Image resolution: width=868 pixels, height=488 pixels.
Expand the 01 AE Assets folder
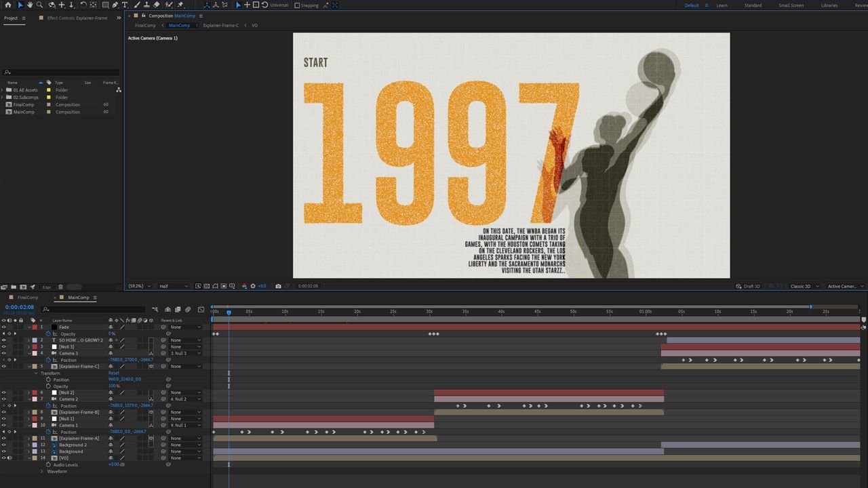pos(2,90)
